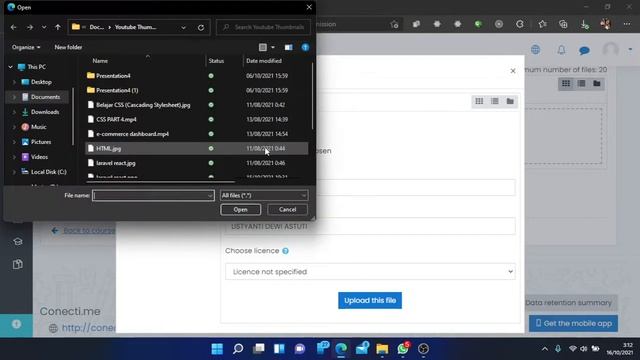Screen dimensions: 640x360
Task: Select Pictures in the navigation tree
Action: coord(41,142)
